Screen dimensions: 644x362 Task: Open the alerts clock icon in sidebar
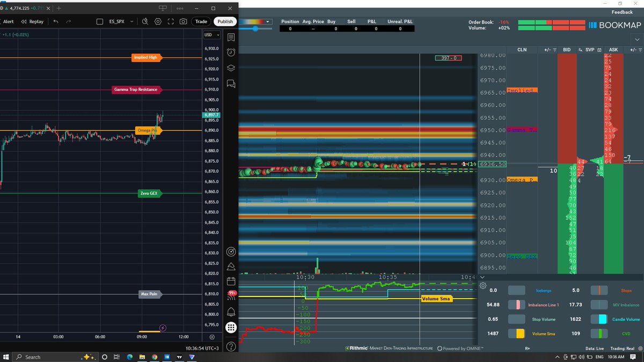[x=231, y=53]
